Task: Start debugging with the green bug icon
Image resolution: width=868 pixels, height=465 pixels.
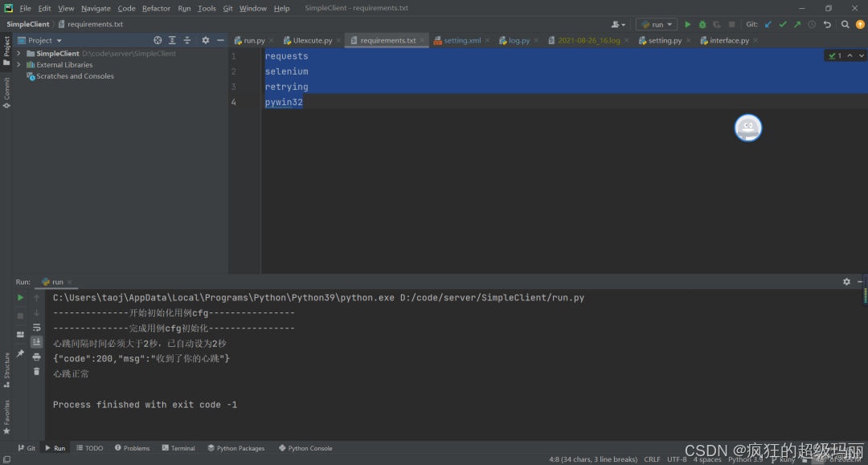Action: click(702, 24)
